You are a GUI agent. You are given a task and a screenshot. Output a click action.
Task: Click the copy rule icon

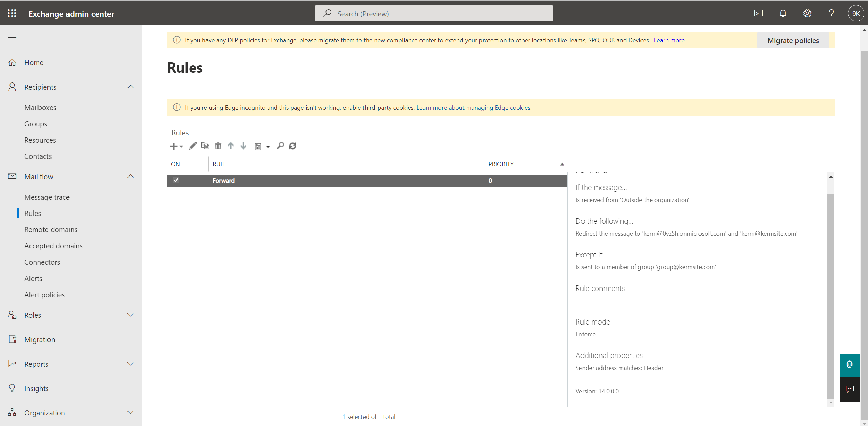point(205,146)
